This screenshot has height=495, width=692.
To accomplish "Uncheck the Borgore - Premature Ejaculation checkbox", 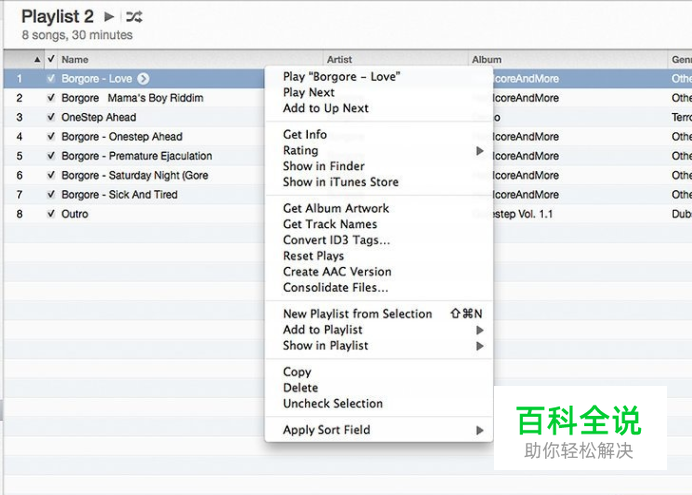I will (51, 156).
